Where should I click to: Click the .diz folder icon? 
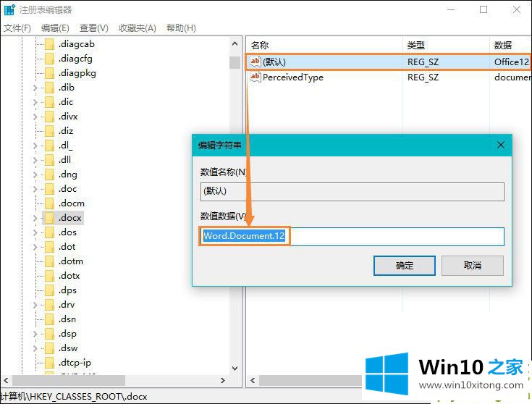(49, 131)
